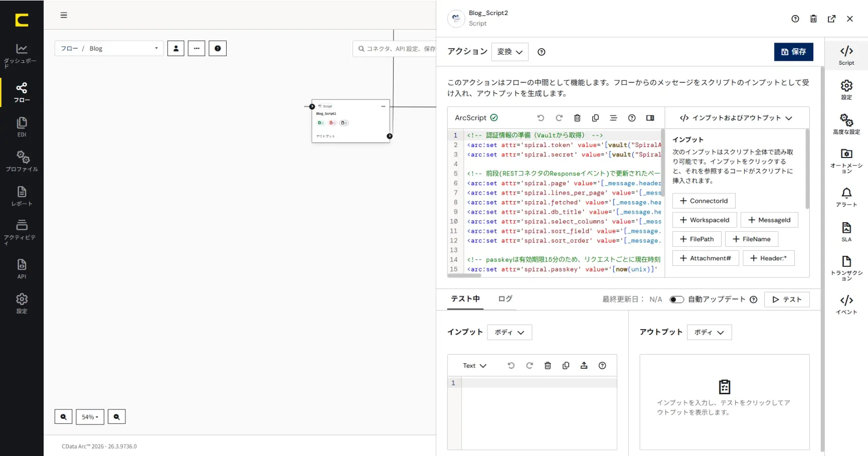
Task: Insert the FileName input
Action: [x=752, y=239]
